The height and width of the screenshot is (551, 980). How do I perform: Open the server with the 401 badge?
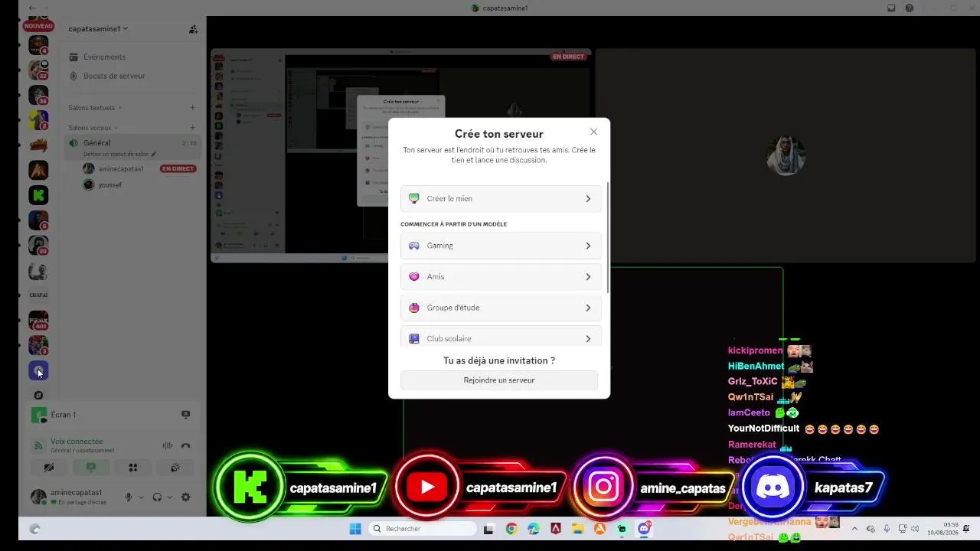(38, 320)
